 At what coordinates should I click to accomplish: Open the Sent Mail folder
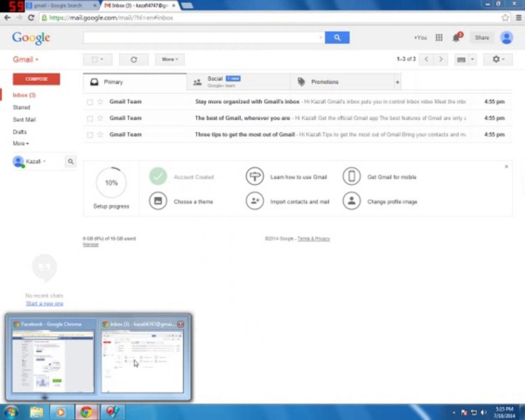click(x=24, y=119)
